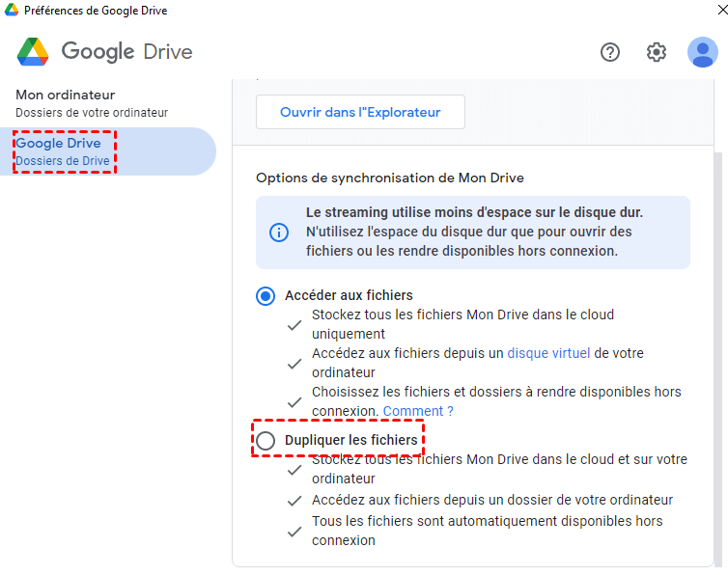Image resolution: width=728 pixels, height=575 pixels.
Task: Click checkmark beside 'Tous les fichiers sont automatiquement disponibles'
Action: point(294,532)
